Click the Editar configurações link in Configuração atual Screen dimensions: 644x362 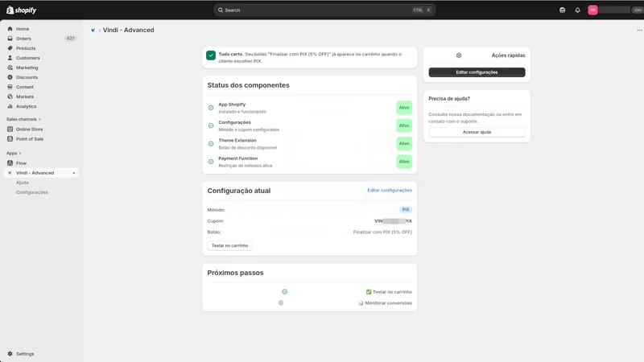click(x=390, y=190)
